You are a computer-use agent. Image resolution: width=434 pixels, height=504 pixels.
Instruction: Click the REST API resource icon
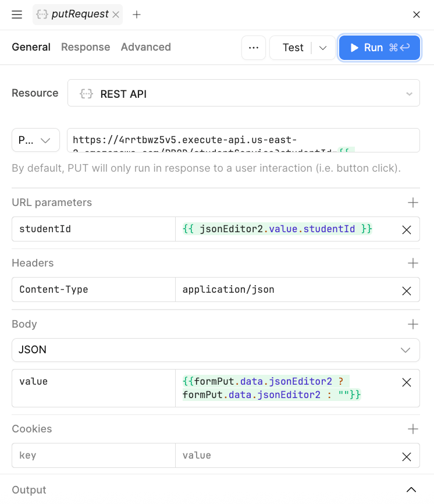[86, 93]
